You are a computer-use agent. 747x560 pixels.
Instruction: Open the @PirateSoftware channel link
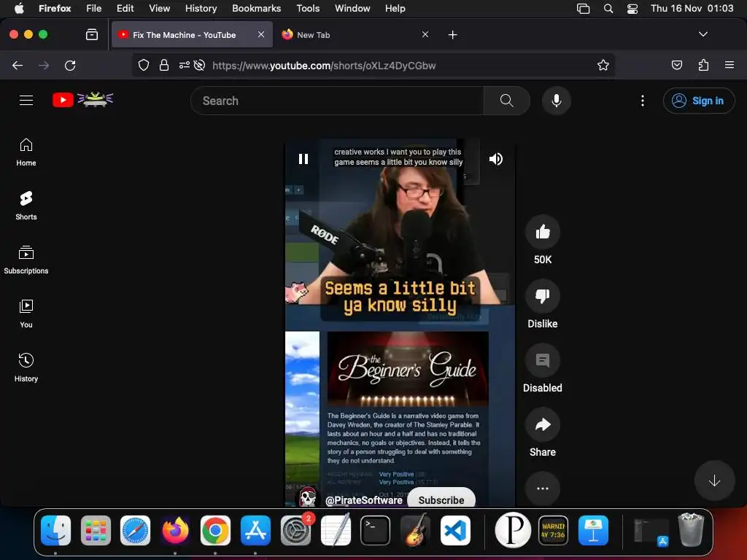pyautogui.click(x=363, y=500)
